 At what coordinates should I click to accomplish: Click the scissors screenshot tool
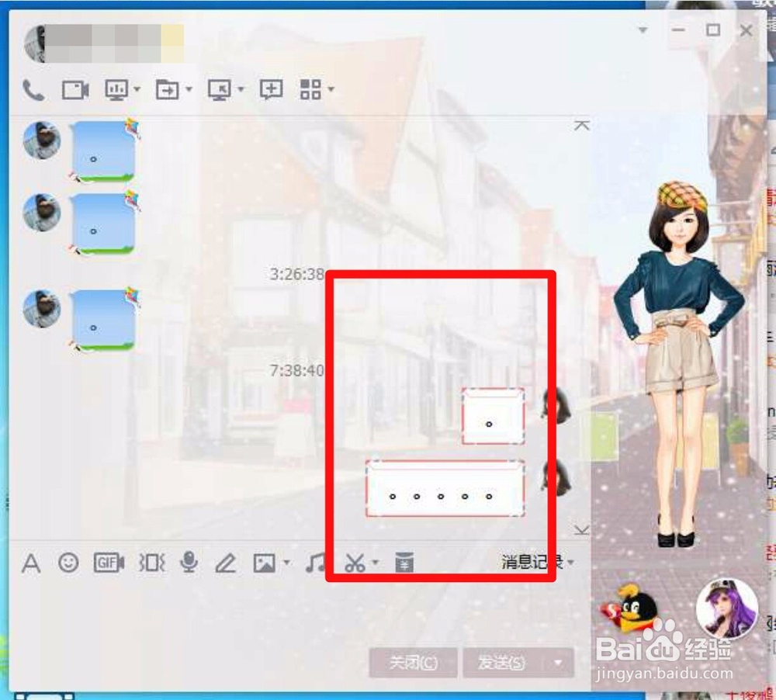pyautogui.click(x=355, y=563)
